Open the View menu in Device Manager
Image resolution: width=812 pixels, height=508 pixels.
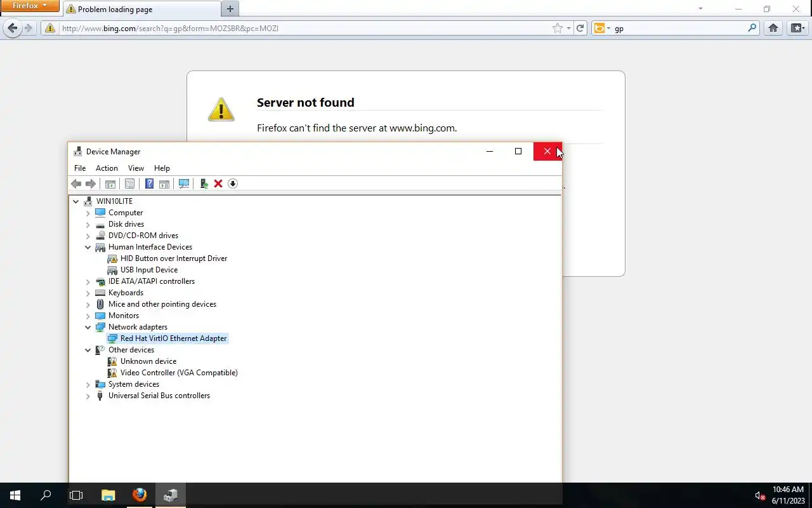(136, 168)
